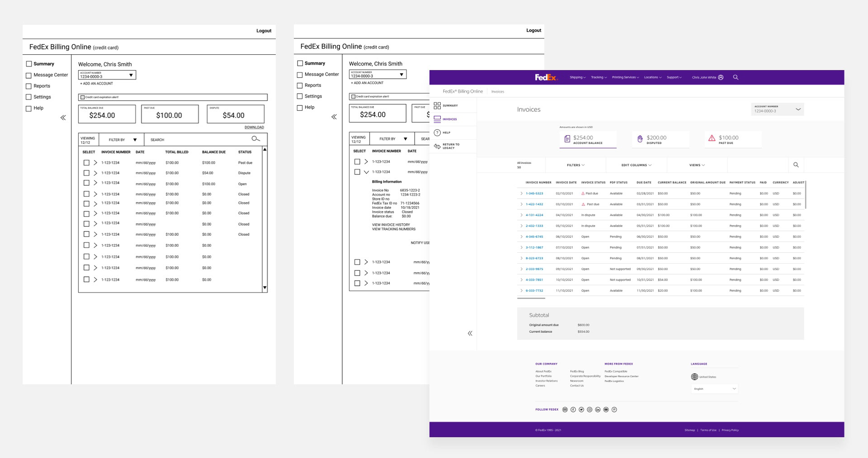Click the search magnifier in the left wireframe
Image resolution: width=868 pixels, height=458 pixels.
point(256,139)
